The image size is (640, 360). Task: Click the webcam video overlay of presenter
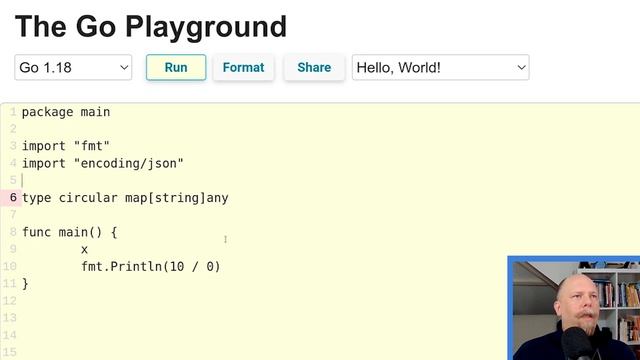(x=573, y=308)
